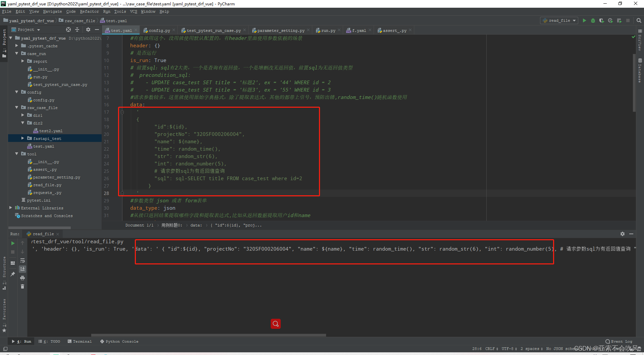Screen dimensions: 644x355
Task: Open the concurrency diagram run icon
Action: point(619,21)
